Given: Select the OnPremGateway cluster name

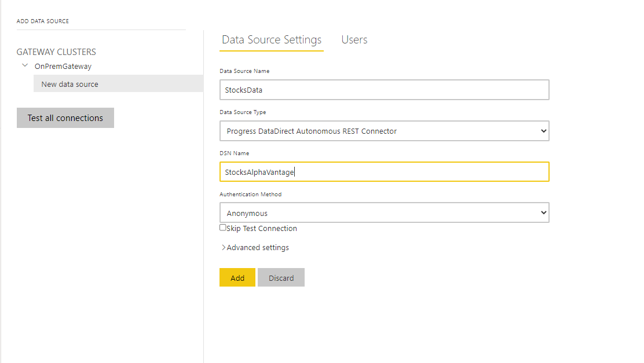Looking at the screenshot, I should (63, 65).
